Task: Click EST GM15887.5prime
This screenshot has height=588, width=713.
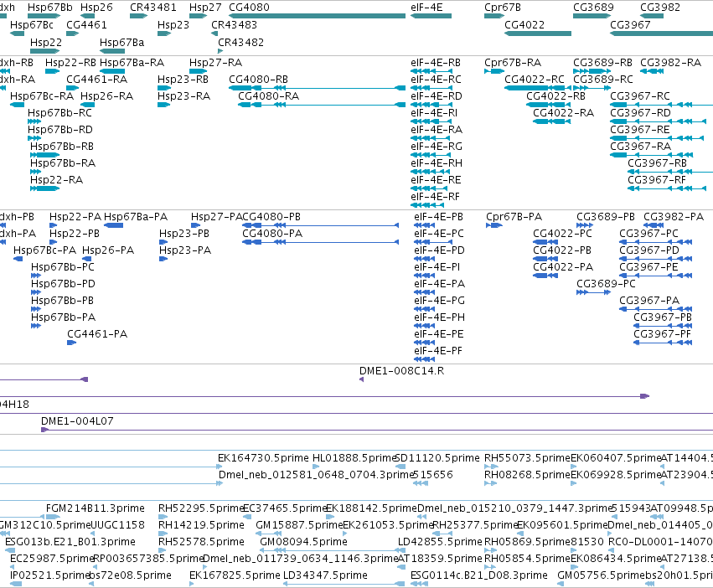Action: [x=299, y=525]
